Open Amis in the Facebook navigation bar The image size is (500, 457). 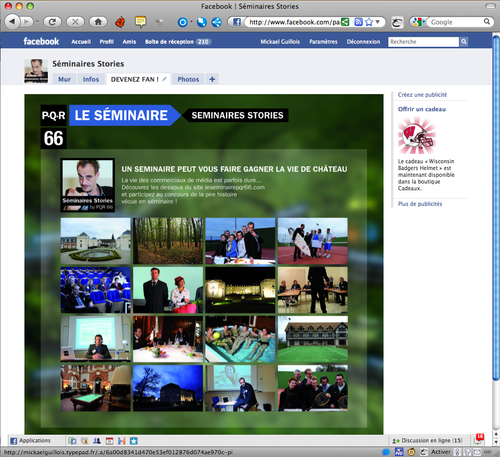coord(129,42)
